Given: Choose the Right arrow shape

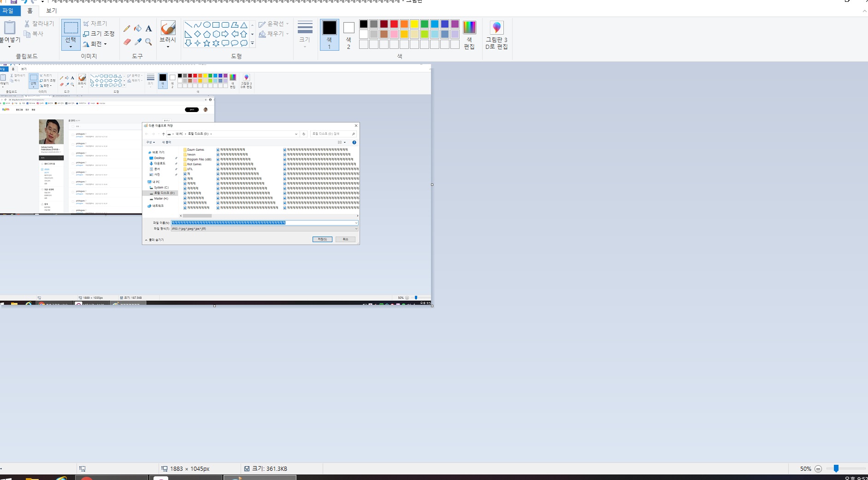Looking at the screenshot, I should (x=225, y=34).
